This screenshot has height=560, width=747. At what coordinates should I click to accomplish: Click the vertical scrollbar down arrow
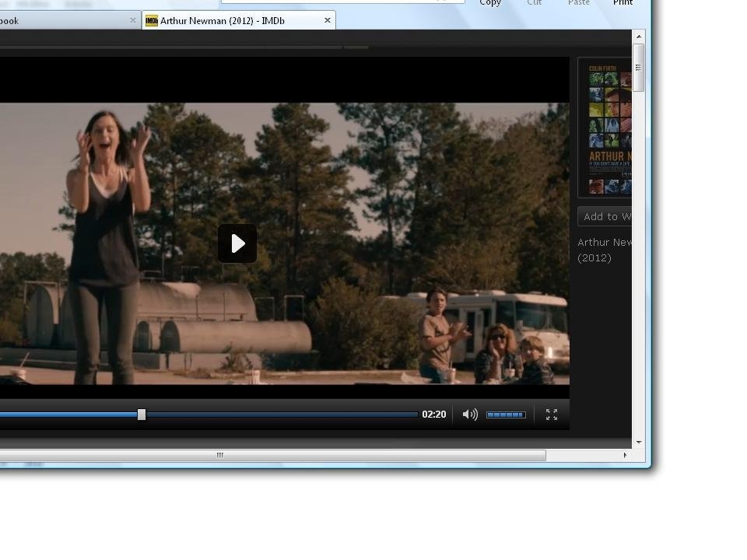point(639,443)
